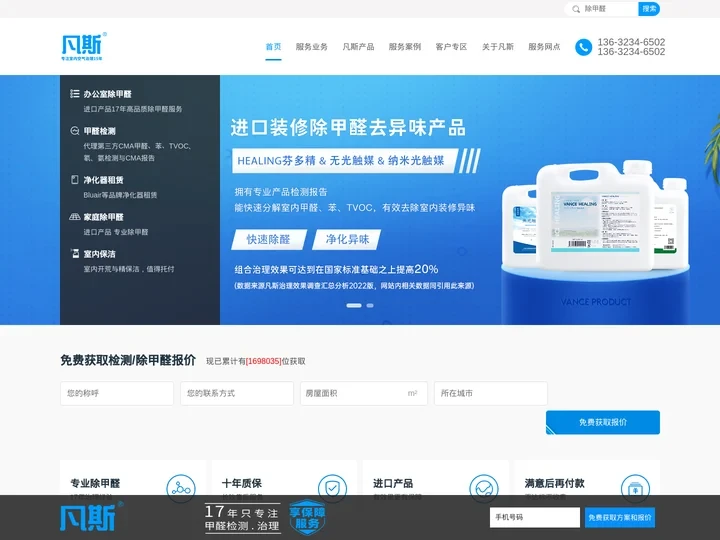Open the 服务案例 menu item

pyautogui.click(x=405, y=47)
